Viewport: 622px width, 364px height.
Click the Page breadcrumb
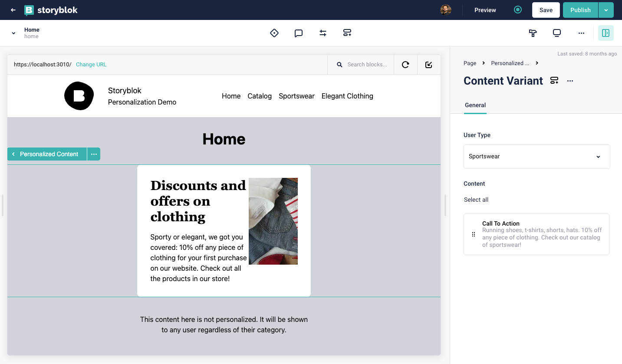[x=470, y=63]
